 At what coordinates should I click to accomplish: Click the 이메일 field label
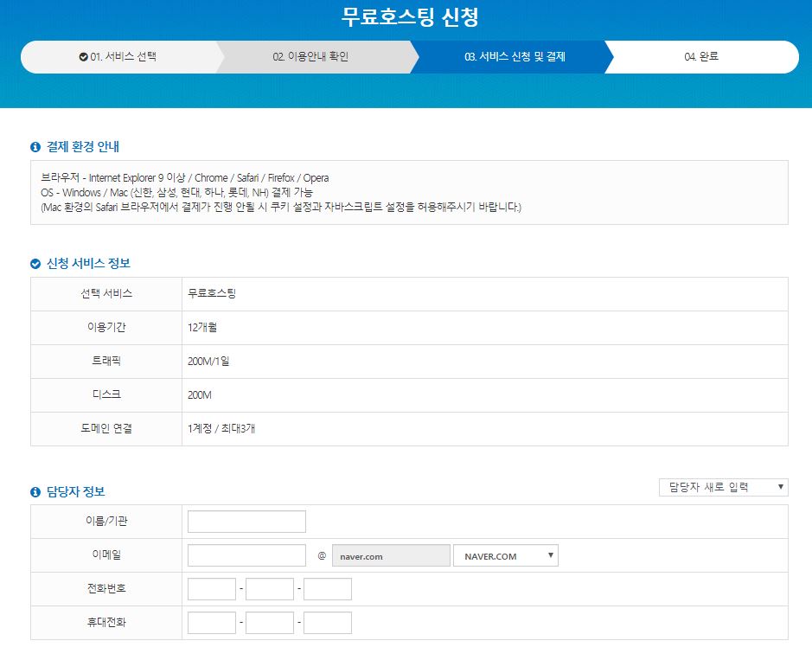coord(106,554)
